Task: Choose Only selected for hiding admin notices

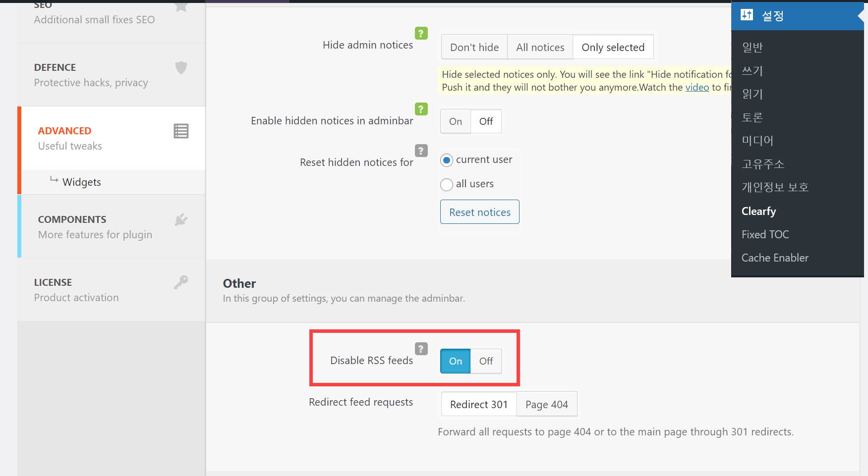Action: click(x=613, y=47)
